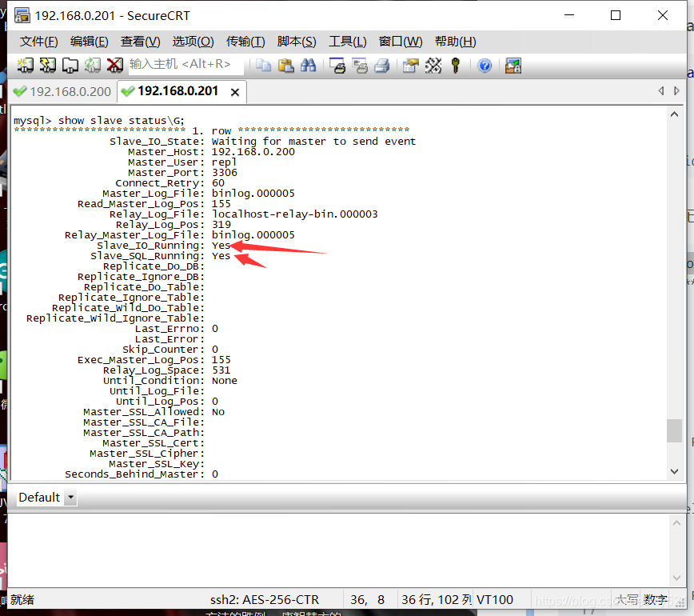Open the 选项(O) menu

[193, 42]
